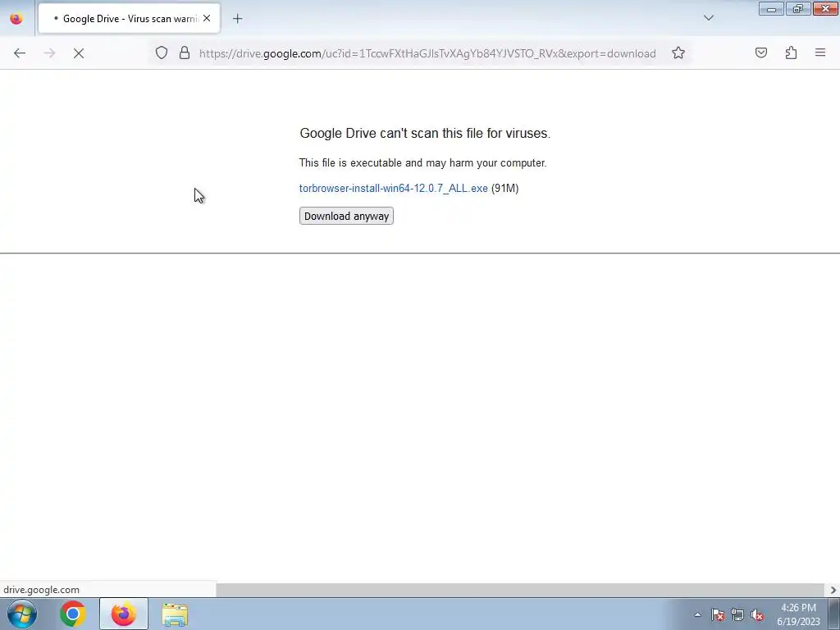Stop loading the page

coord(79,53)
